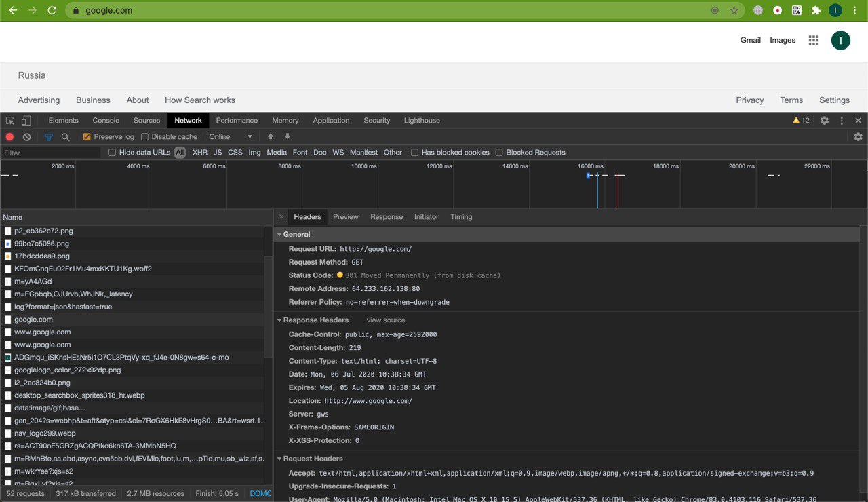This screenshot has height=502, width=868.
Task: Export HAR with the download icon
Action: click(288, 137)
